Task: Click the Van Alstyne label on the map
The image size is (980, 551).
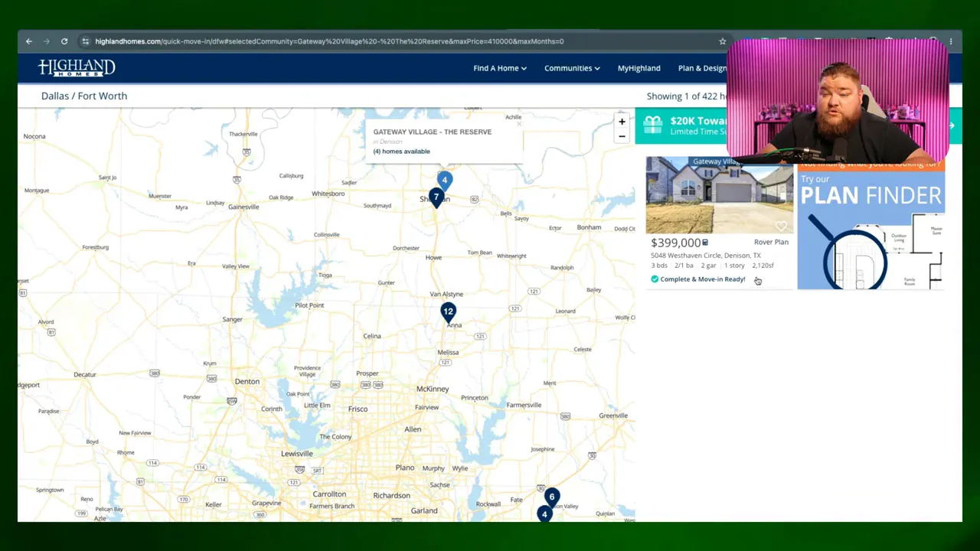Action: (446, 295)
